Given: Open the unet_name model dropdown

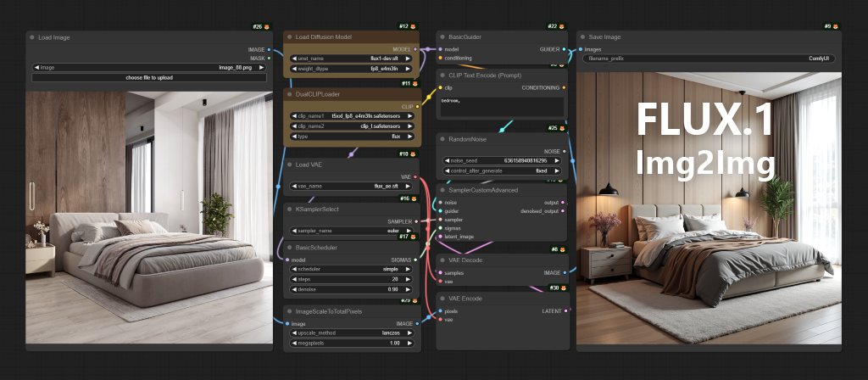Looking at the screenshot, I should coord(351,59).
